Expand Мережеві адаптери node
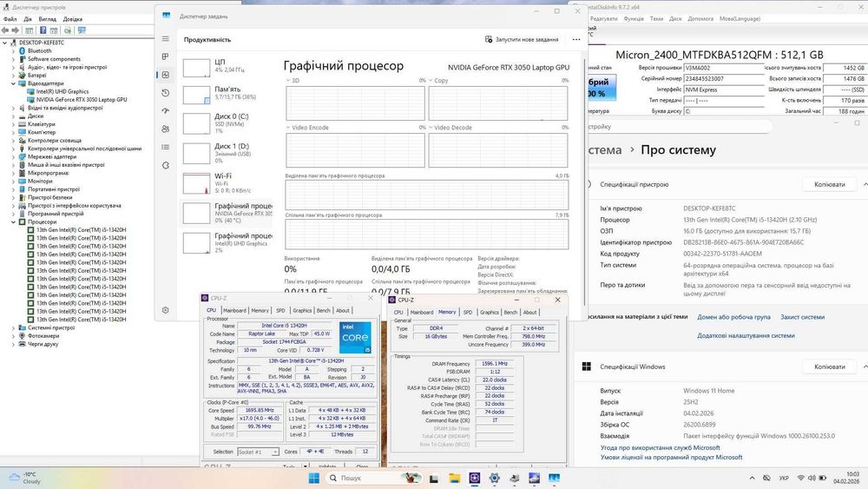The width and height of the screenshot is (868, 489). click(13, 156)
